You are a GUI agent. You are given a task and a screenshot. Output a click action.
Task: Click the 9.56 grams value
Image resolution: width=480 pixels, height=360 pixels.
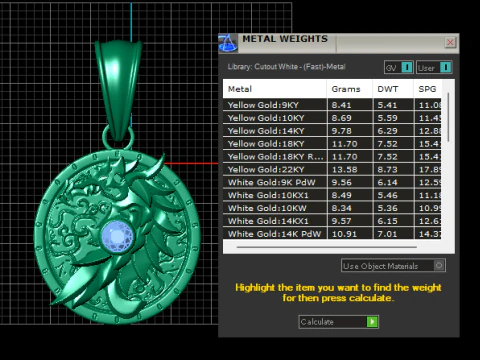pos(341,182)
